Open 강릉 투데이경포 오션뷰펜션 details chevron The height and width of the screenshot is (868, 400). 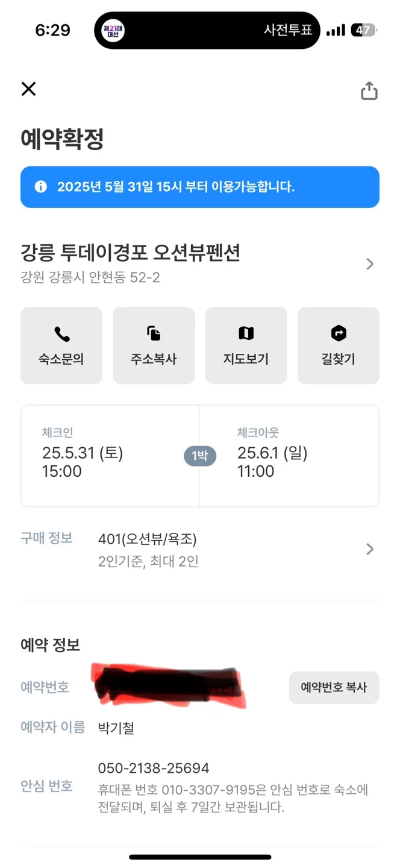coord(370,264)
